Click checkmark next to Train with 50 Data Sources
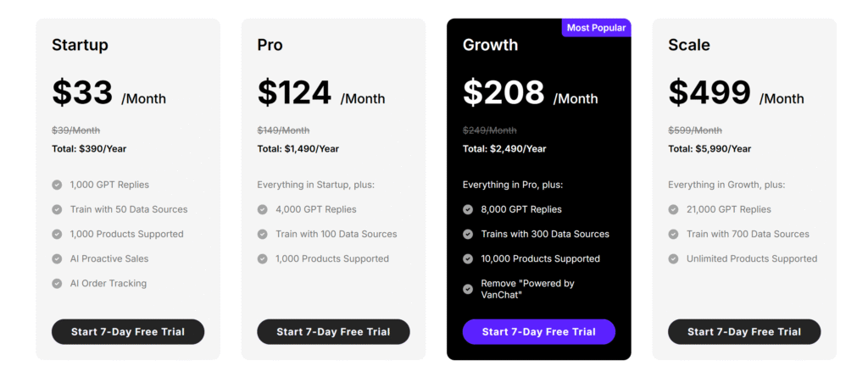Image resolution: width=868 pixels, height=377 pixels. click(57, 209)
